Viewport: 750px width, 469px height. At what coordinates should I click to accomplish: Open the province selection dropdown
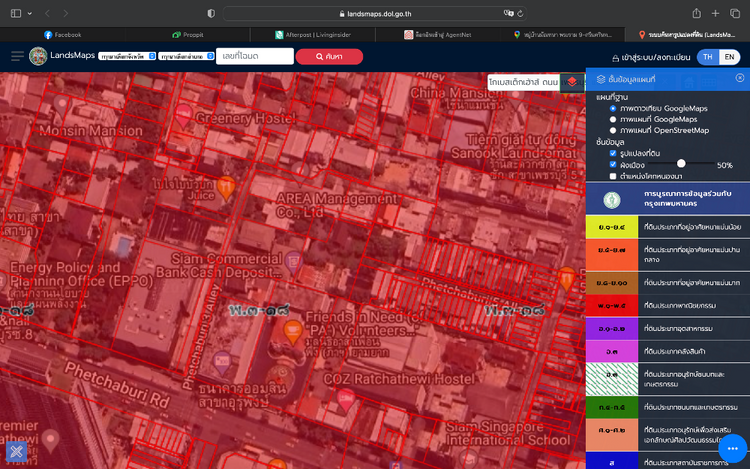127,56
